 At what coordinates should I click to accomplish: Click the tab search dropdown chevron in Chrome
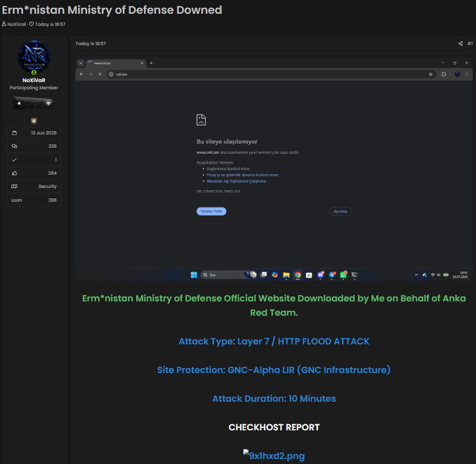click(x=81, y=63)
